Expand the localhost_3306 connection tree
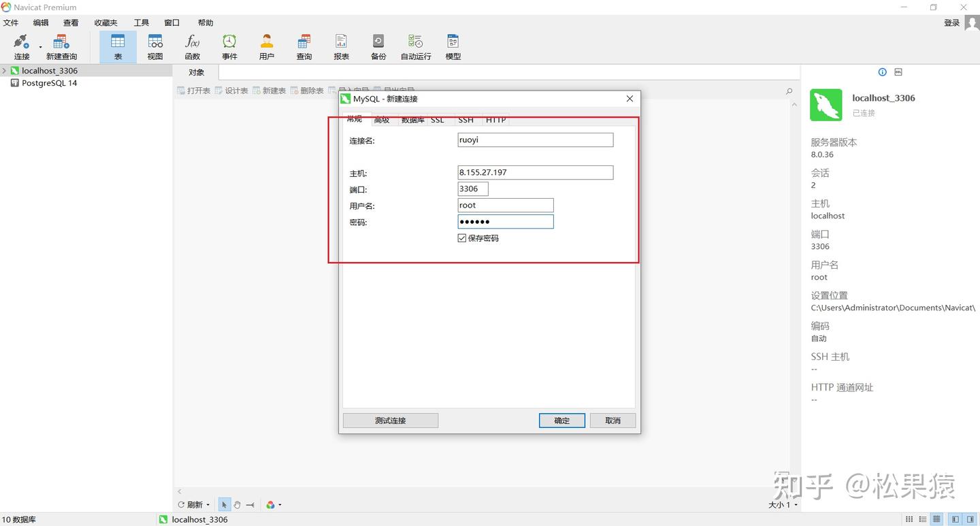Screen dimensions: 980x526 tap(4, 71)
